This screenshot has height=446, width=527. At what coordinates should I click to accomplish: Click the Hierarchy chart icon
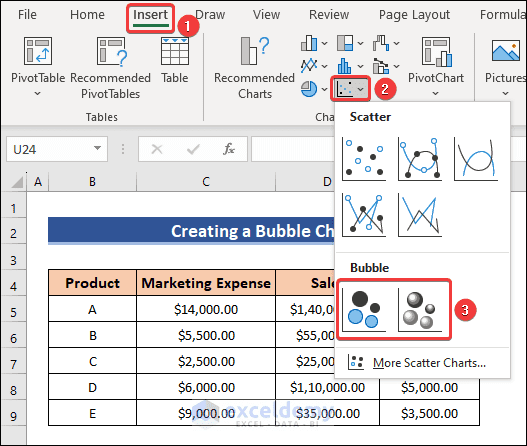tap(345, 43)
